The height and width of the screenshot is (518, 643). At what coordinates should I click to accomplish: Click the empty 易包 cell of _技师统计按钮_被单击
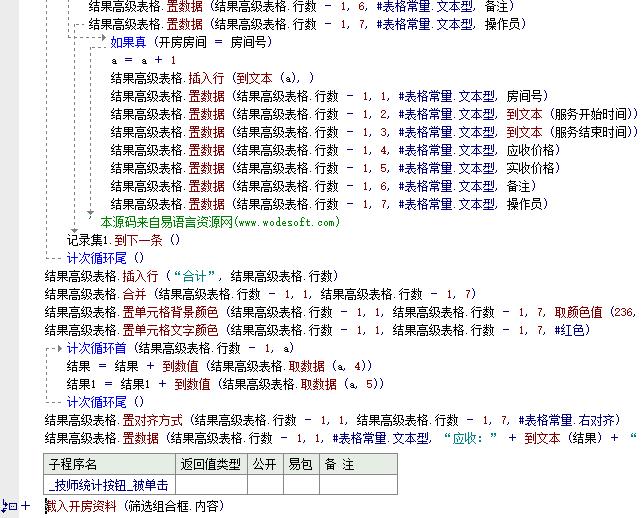point(301,485)
